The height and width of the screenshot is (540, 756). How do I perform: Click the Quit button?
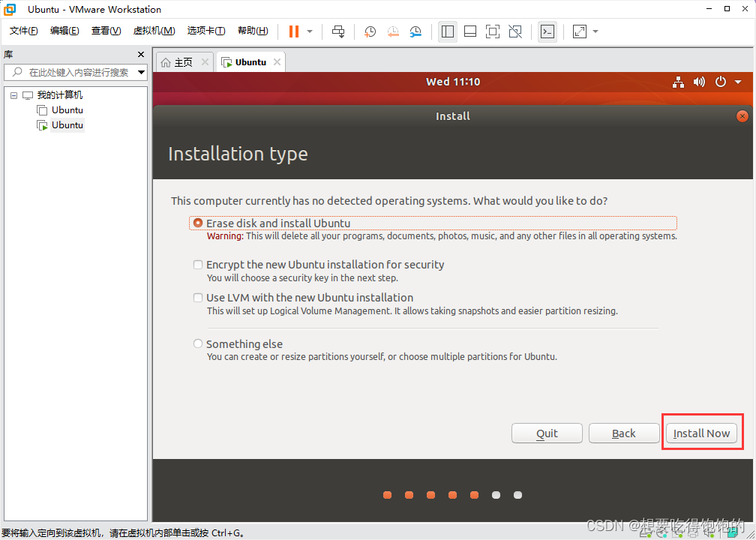[547, 433]
